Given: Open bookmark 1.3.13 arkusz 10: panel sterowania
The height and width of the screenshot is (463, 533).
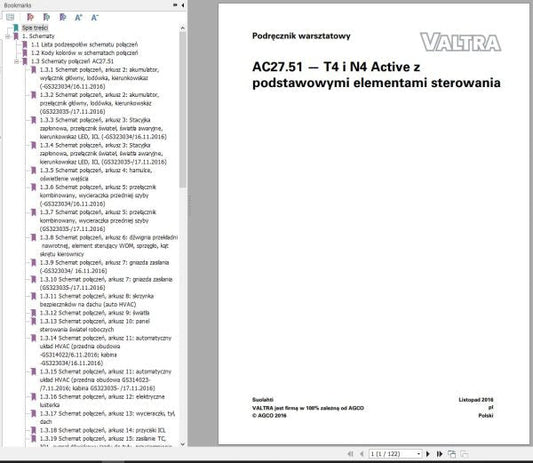Looking at the screenshot, I should (x=94, y=325).
